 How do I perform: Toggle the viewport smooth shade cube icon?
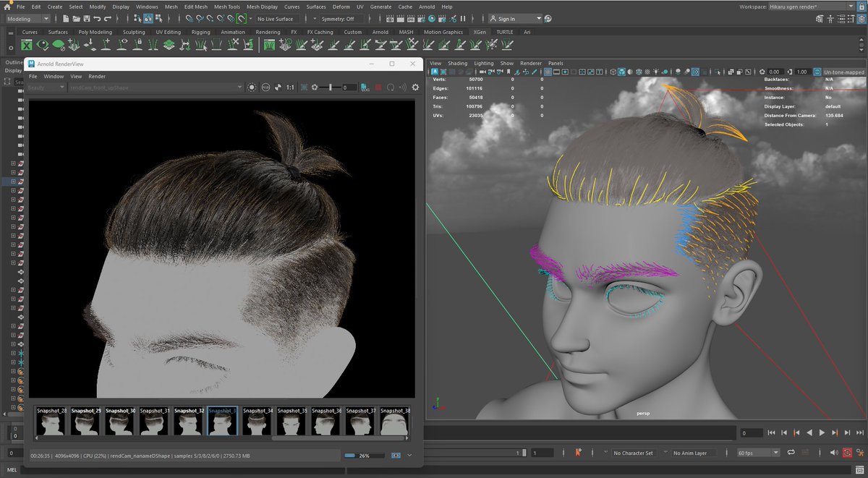click(621, 72)
